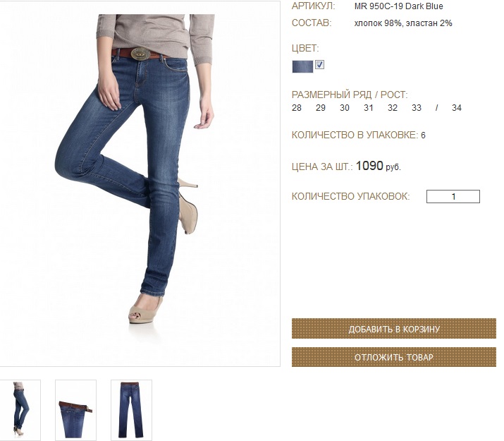The height and width of the screenshot is (441, 504).
Task: Open the flat front-view jeans thumbnail
Action: (131, 410)
